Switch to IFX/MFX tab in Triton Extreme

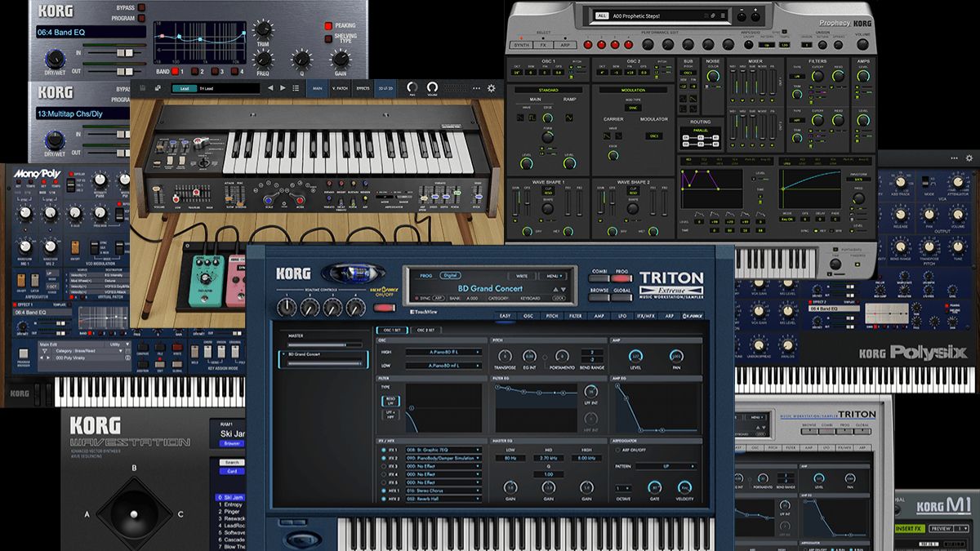coord(646,316)
